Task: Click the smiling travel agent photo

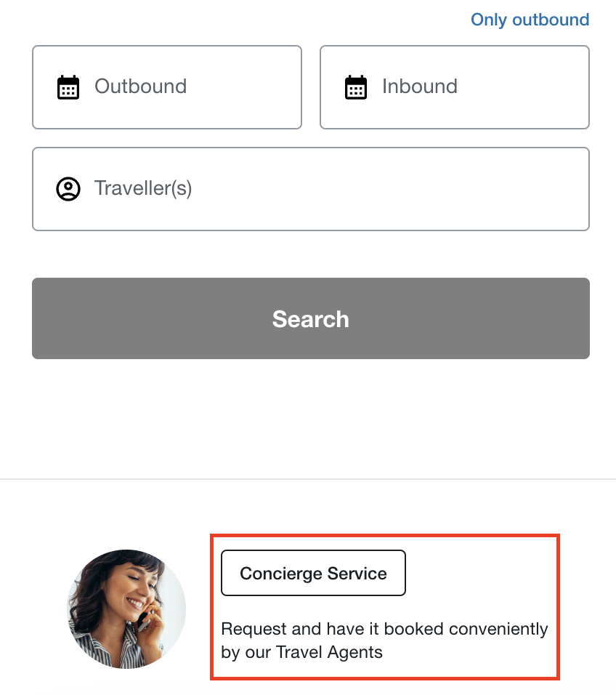Action: (x=126, y=609)
